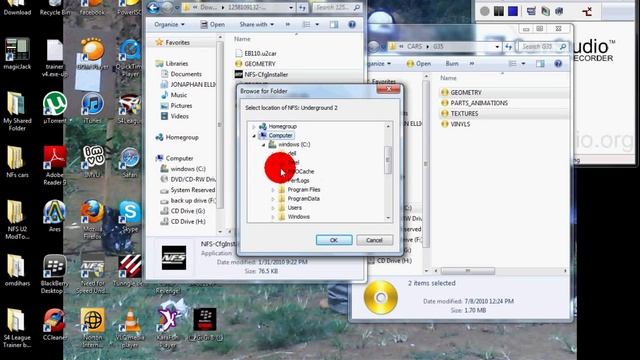640x360 pixels.
Task: Open Organize menu in Downloads window
Action: [169, 24]
